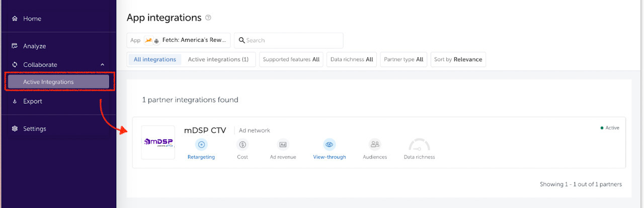
Task: Click the Retargeting target icon
Action: coord(201,145)
